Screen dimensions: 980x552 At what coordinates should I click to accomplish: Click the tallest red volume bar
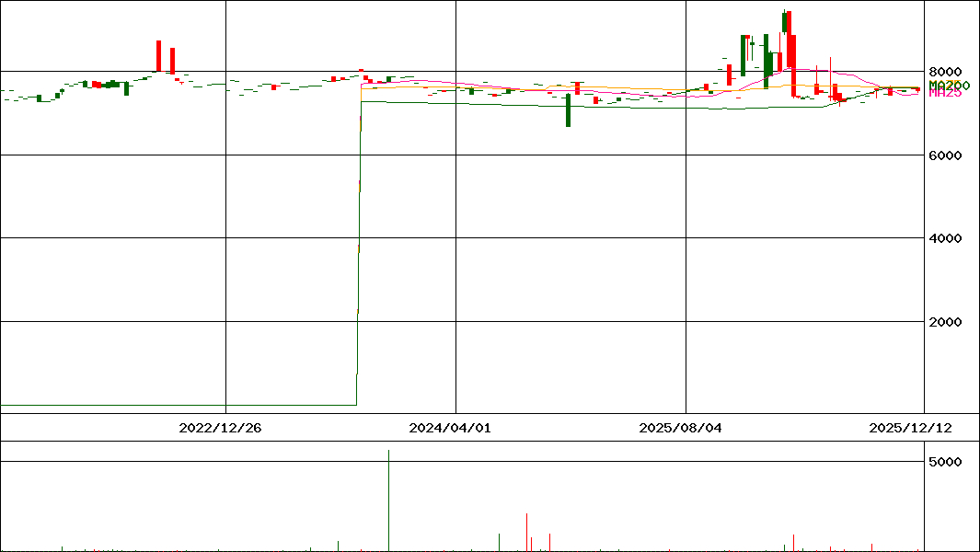[x=527, y=532]
